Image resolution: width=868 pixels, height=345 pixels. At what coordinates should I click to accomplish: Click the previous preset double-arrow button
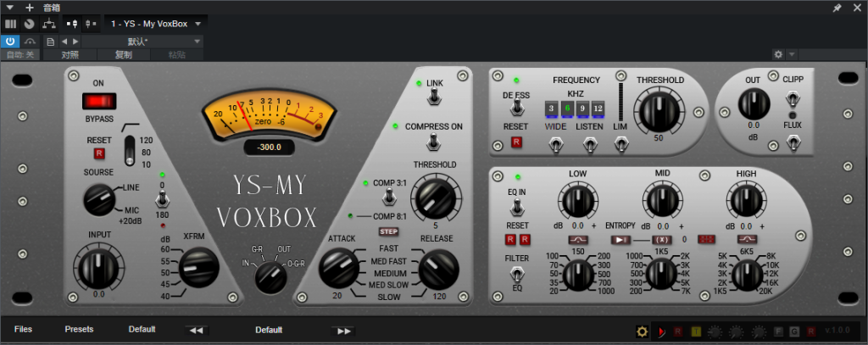tap(196, 331)
